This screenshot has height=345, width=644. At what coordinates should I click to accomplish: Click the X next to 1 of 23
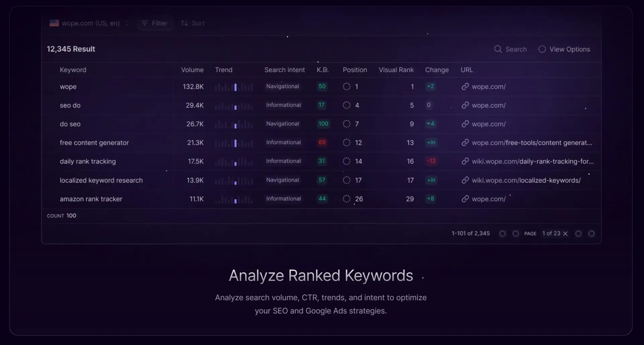[x=565, y=234]
